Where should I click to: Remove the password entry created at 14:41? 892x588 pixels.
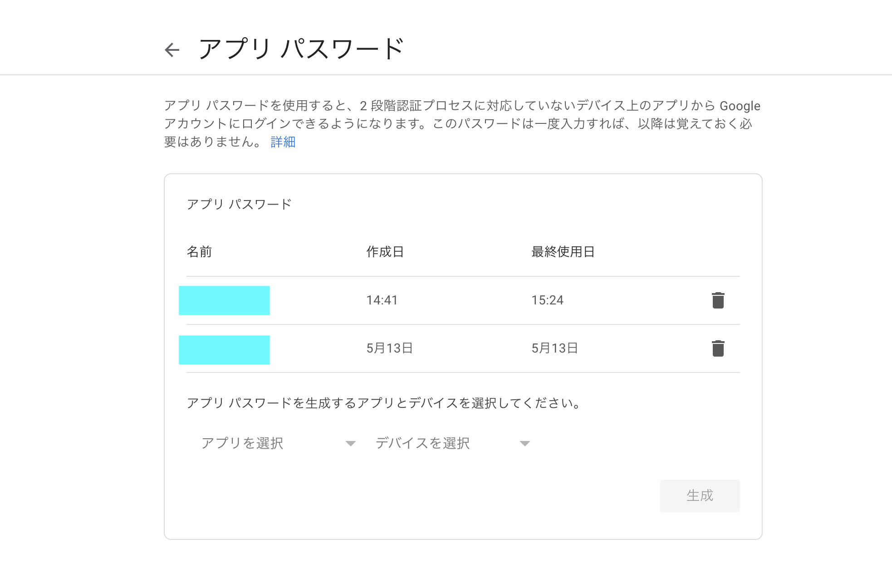(717, 300)
